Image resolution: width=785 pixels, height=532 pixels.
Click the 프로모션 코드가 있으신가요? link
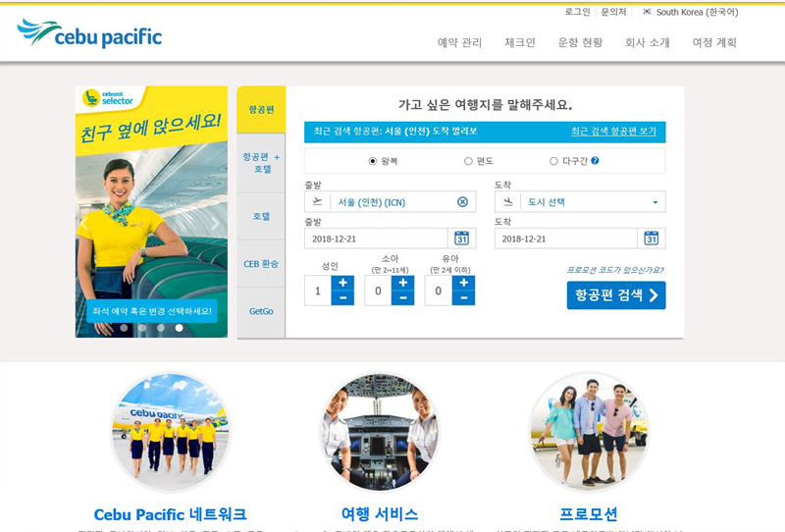coord(615,270)
